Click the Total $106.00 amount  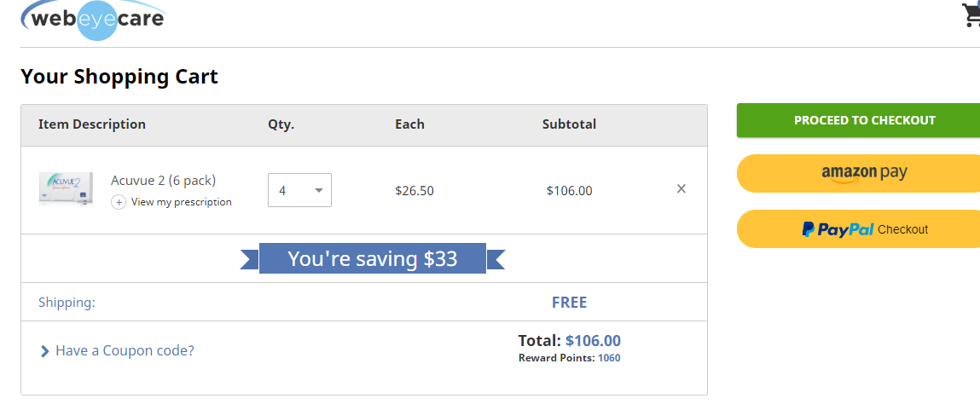pyautogui.click(x=593, y=341)
